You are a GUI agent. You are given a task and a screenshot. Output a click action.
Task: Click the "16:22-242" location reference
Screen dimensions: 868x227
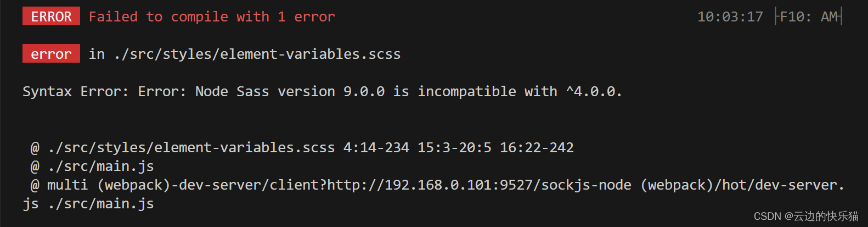tap(537, 147)
